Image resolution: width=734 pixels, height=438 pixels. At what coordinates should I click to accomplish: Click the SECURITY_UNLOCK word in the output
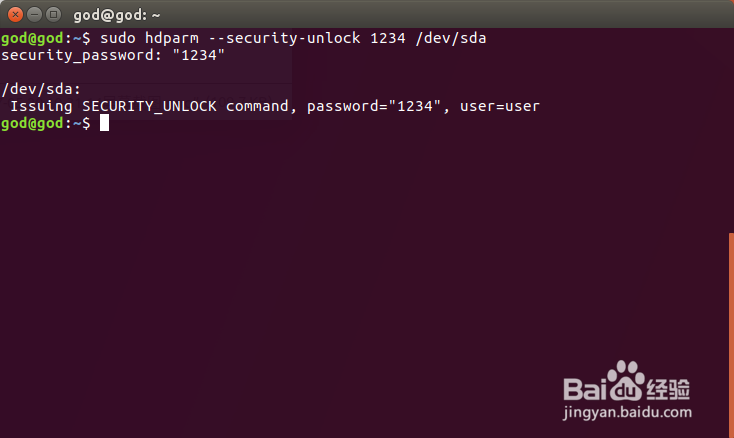click(149, 107)
